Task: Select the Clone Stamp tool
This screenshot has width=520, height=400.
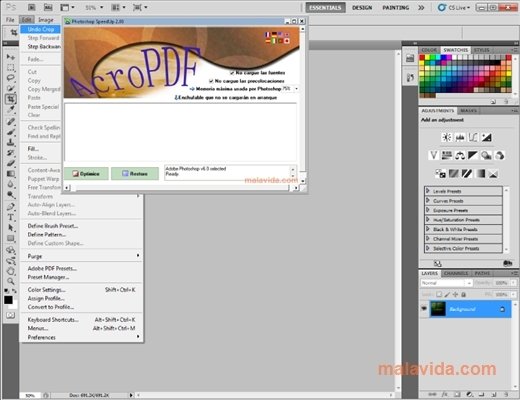Action: click(10, 142)
